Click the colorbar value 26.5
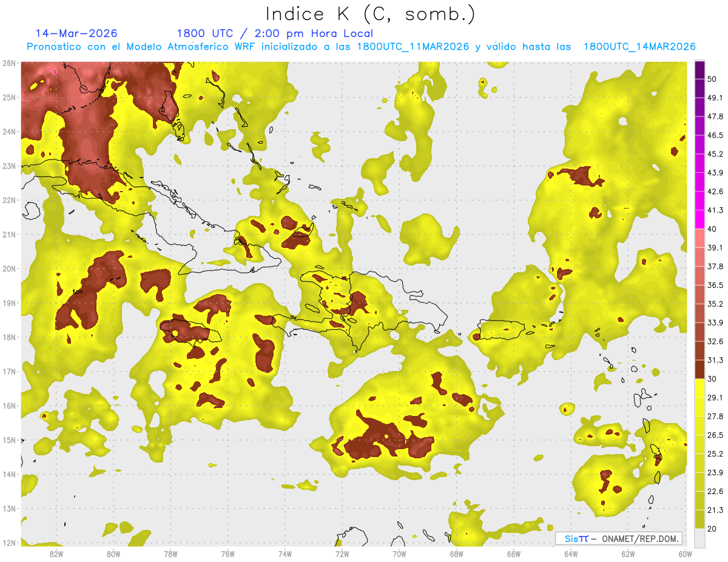The width and height of the screenshot is (728, 562). 715,435
